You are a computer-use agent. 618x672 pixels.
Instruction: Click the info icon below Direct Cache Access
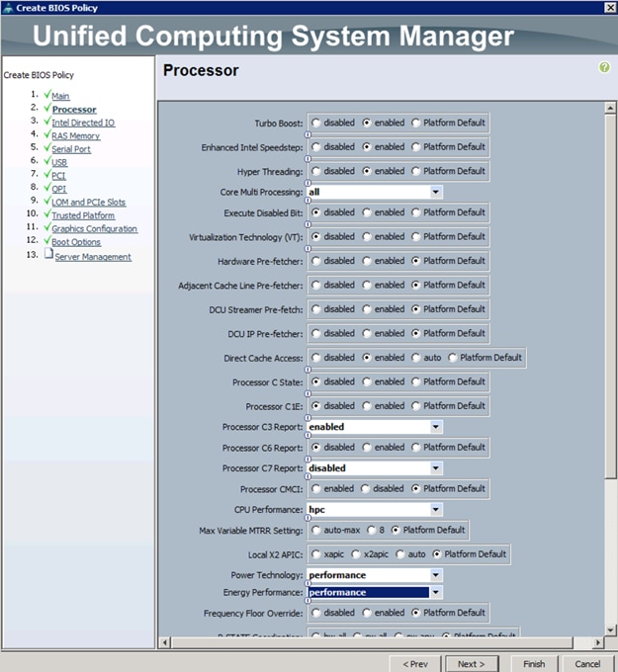pos(308,370)
